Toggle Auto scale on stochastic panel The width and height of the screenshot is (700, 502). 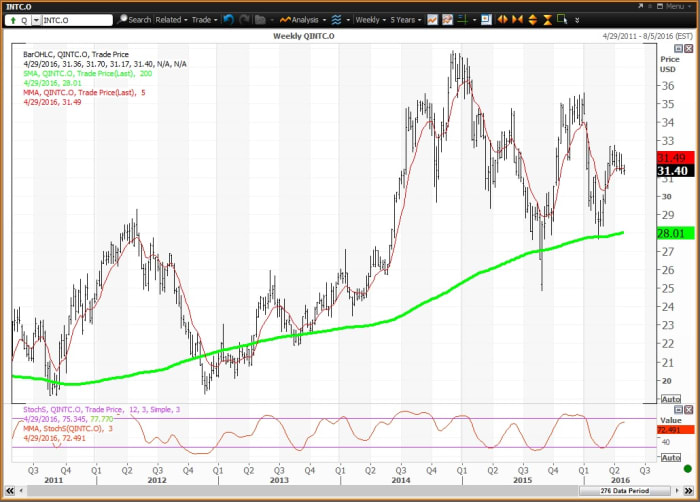tap(671, 457)
